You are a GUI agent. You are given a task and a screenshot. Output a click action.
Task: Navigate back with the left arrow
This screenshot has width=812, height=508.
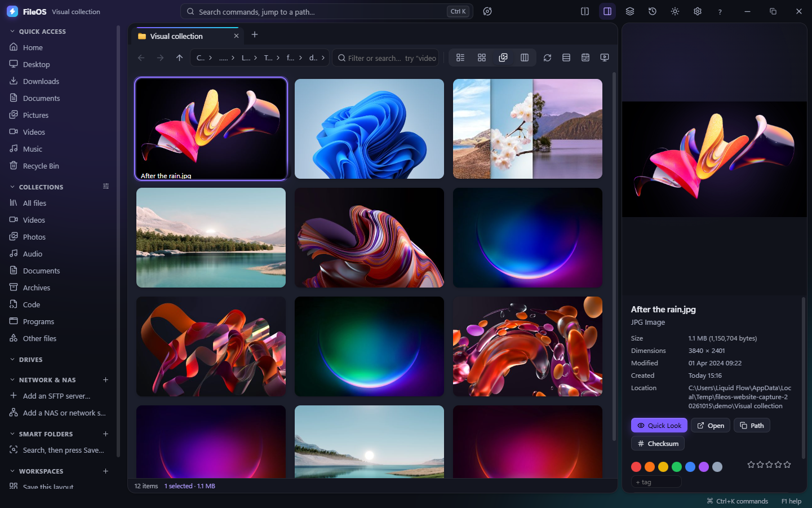[x=141, y=58]
